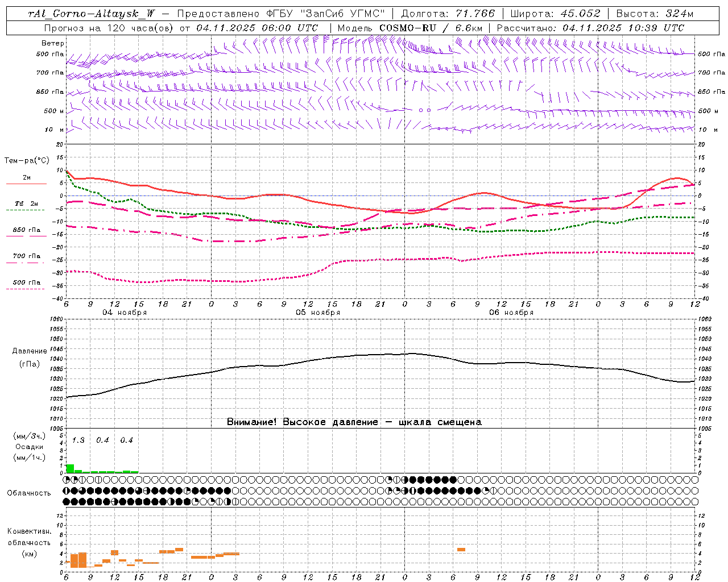Click the '05 ноября' date label
The height and width of the screenshot is (582, 728).
318,313
